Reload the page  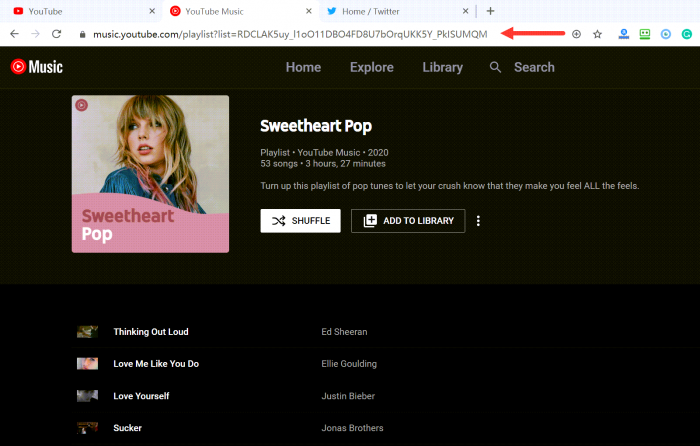[57, 33]
